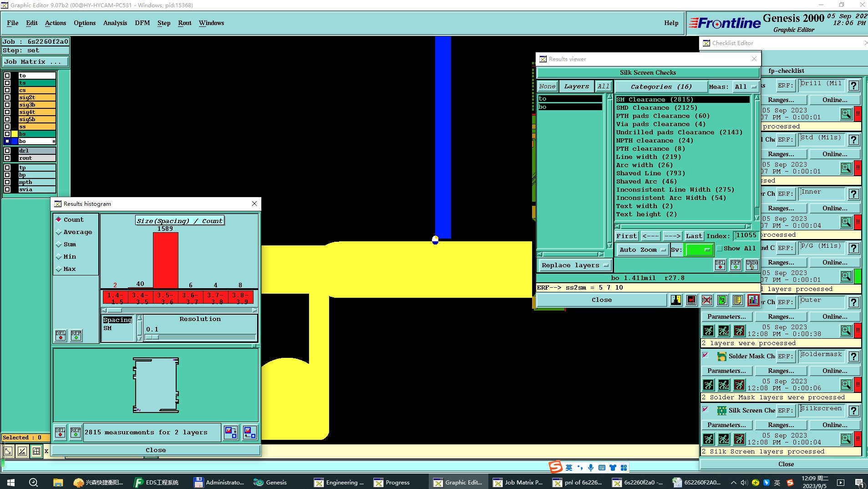
Task: Click the First navigation button
Action: [626, 236]
